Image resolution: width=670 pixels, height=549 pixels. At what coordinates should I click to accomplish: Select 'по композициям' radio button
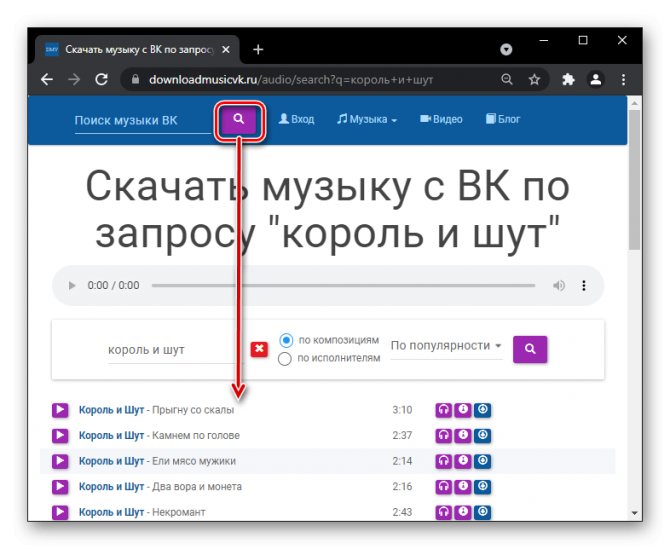(286, 340)
